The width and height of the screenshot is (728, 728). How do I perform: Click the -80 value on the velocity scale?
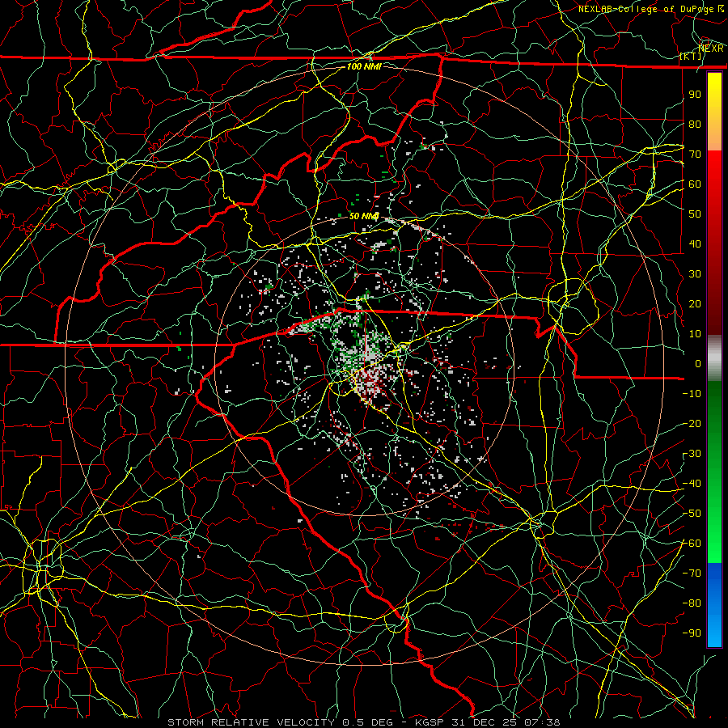(x=692, y=603)
